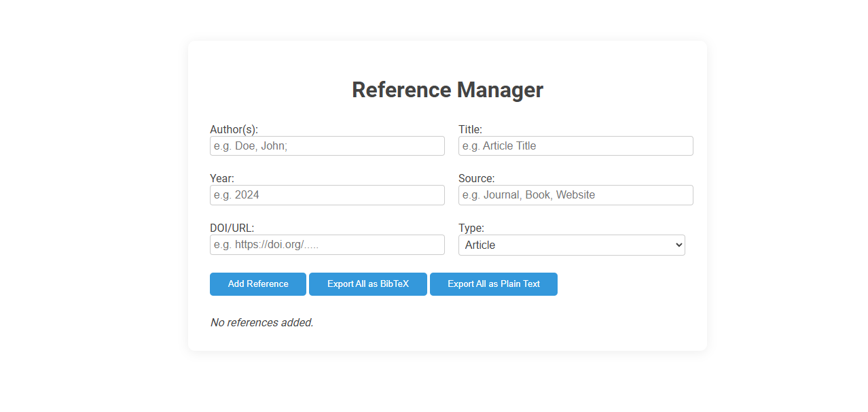The width and height of the screenshot is (868, 412).
Task: Click the Add Reference button
Action: click(257, 284)
